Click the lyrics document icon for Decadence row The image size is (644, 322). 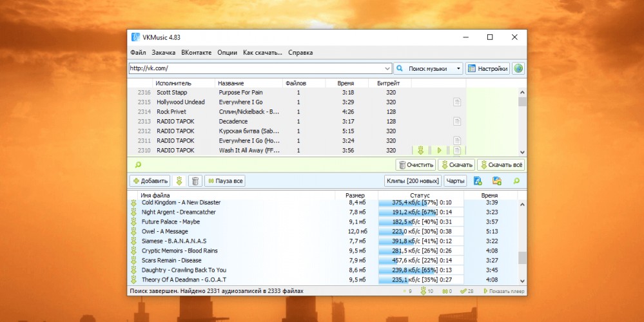tap(456, 121)
